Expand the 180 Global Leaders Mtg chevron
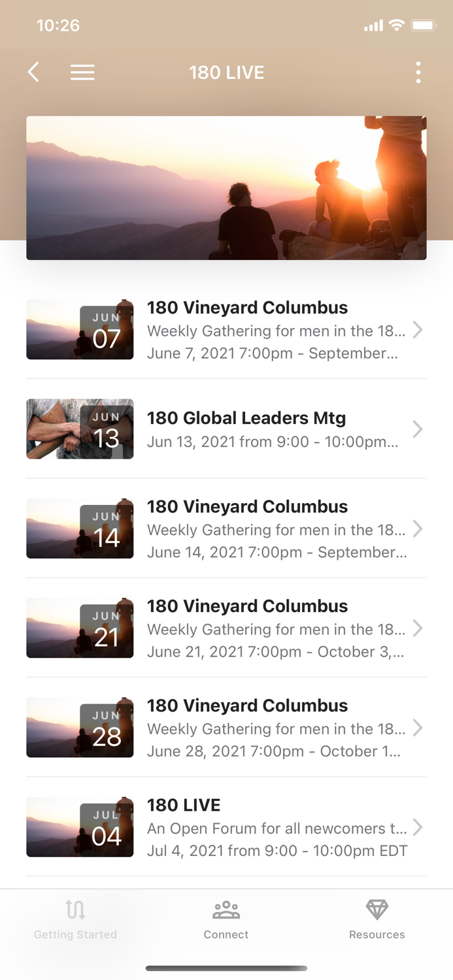Screen dimensions: 453x980 point(418,429)
